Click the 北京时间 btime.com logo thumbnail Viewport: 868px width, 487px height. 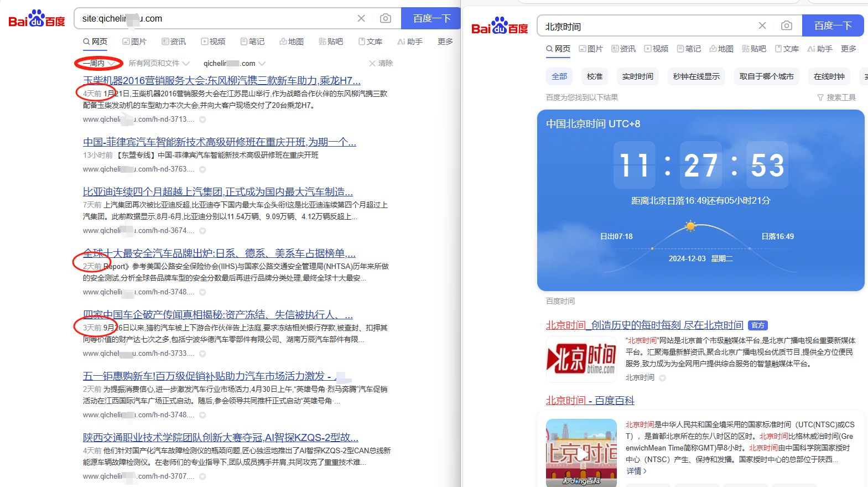(x=581, y=359)
